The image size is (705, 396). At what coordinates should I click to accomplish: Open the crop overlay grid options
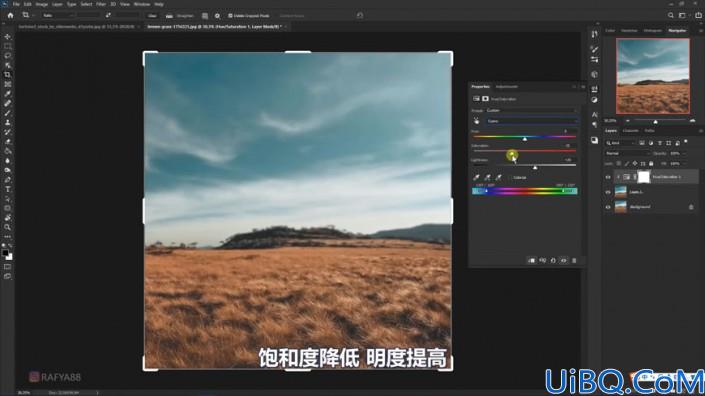pos(205,16)
